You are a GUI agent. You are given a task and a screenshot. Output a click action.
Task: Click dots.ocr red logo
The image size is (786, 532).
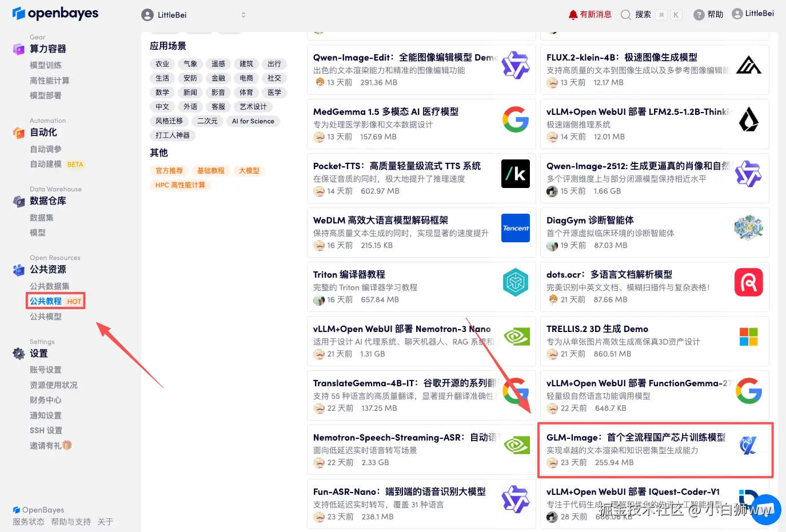point(749,282)
